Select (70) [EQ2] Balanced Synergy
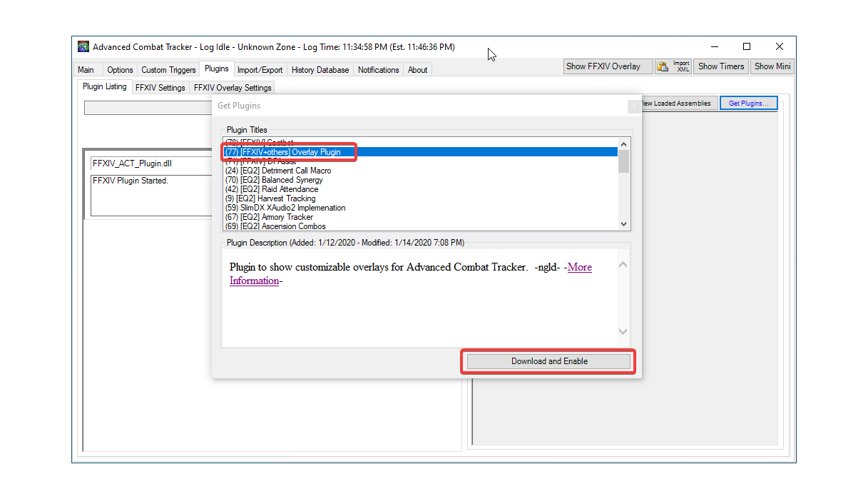Viewport: 868px width, 499px height. [x=421, y=180]
